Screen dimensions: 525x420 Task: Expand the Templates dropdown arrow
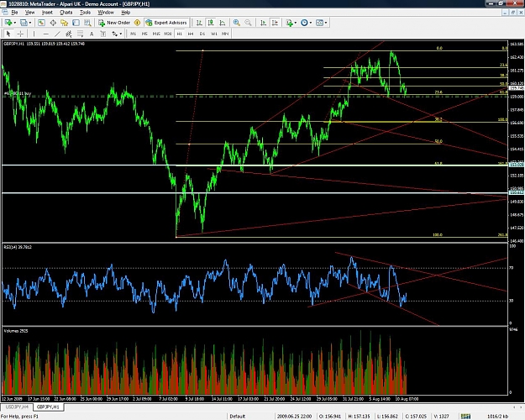tap(325, 23)
